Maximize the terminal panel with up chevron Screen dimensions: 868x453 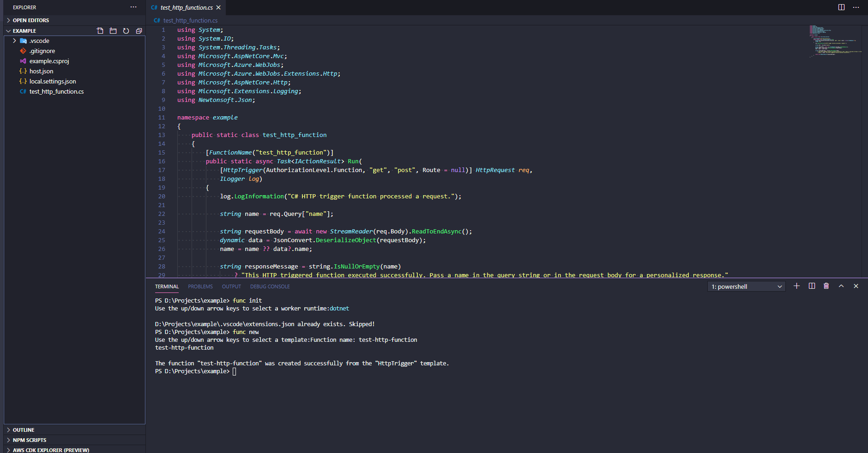click(841, 286)
